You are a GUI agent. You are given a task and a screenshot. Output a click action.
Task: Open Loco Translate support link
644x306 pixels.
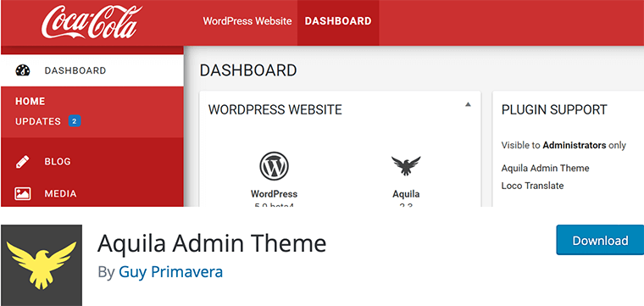(x=532, y=186)
